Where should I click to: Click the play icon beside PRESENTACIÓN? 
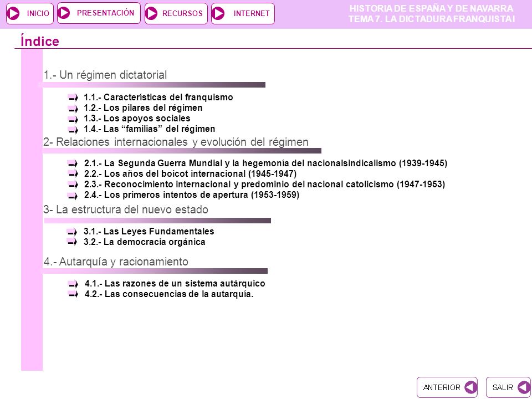point(64,13)
